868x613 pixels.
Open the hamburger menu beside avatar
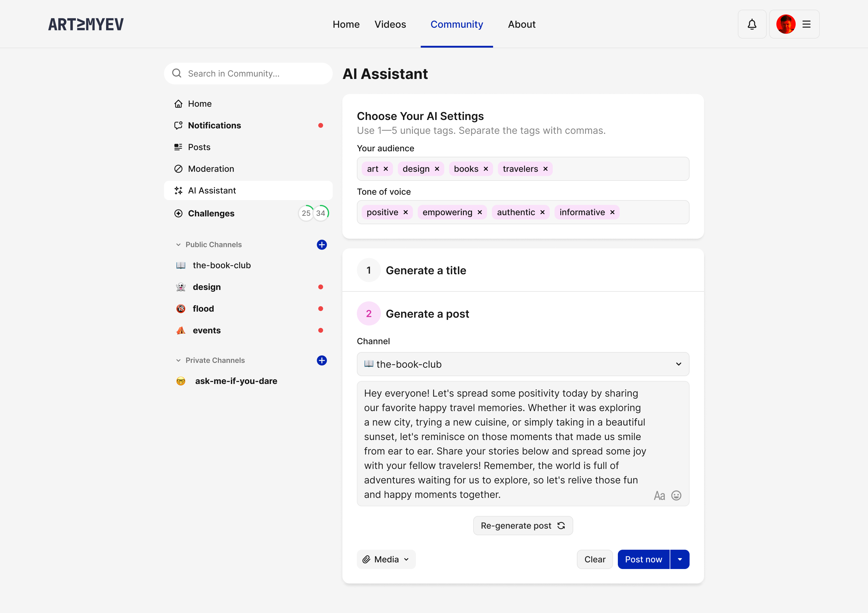(x=807, y=24)
